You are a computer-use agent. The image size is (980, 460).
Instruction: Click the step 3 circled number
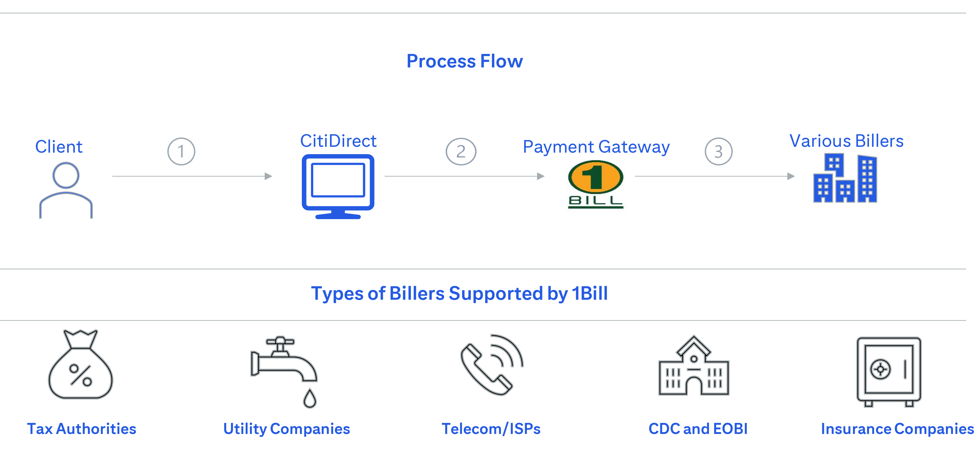pyautogui.click(x=718, y=151)
